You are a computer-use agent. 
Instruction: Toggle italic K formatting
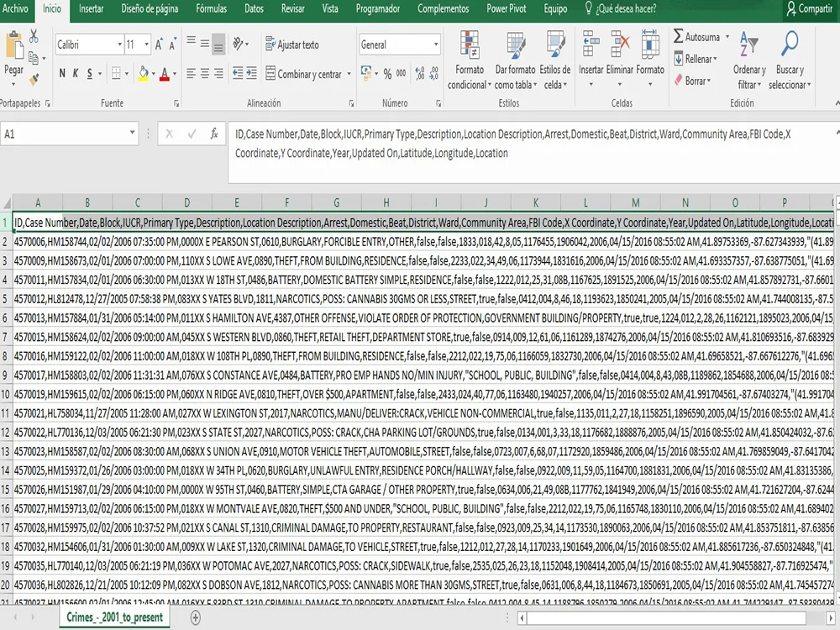76,73
